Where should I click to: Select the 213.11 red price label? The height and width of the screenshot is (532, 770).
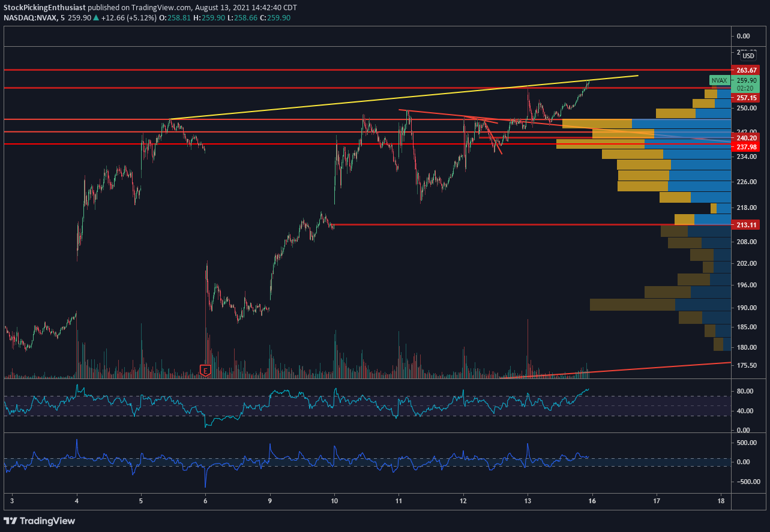(x=746, y=225)
